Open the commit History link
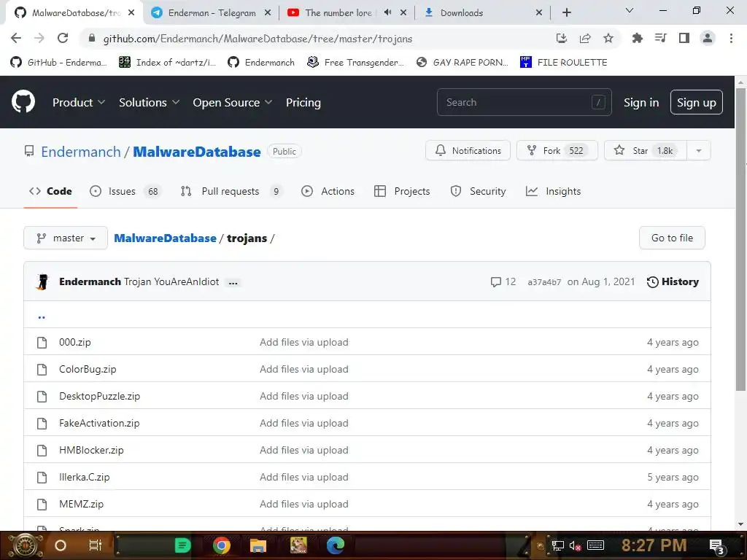Viewport: 747px width, 560px height. click(x=673, y=282)
